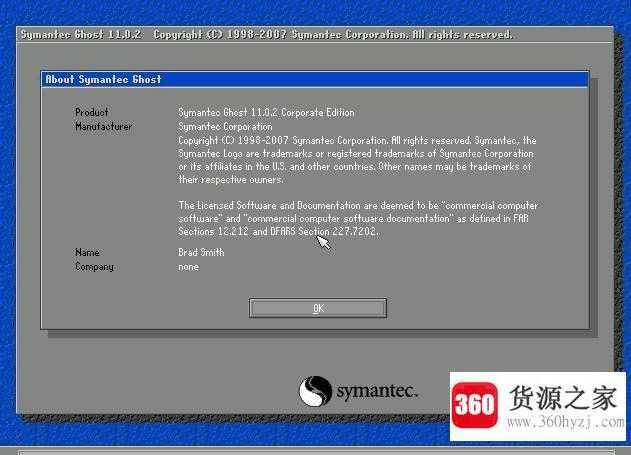Click the OK button in About dialog
Viewport: 631px width, 455px height.
pyautogui.click(x=318, y=308)
